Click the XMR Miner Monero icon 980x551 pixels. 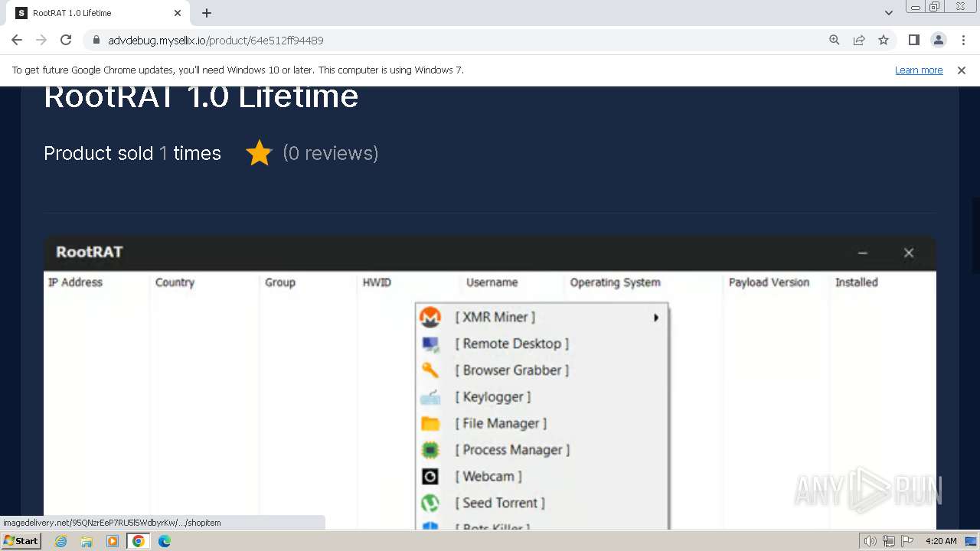(430, 317)
